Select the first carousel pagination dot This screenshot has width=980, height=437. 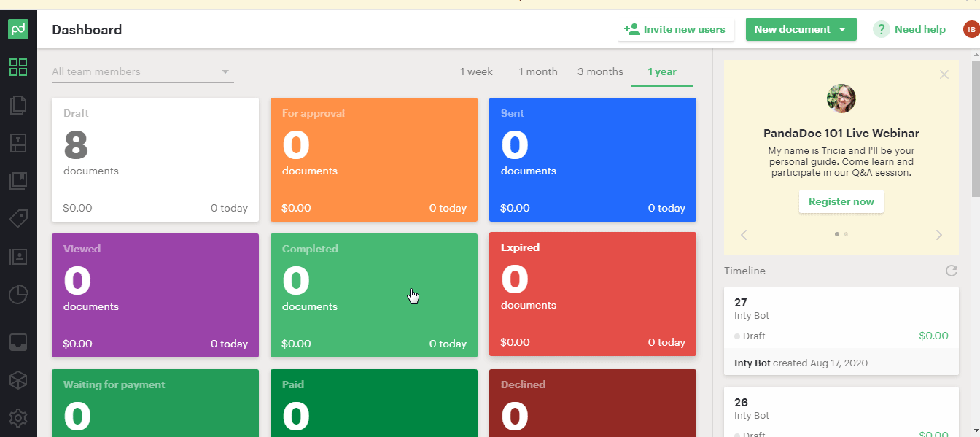click(837, 234)
